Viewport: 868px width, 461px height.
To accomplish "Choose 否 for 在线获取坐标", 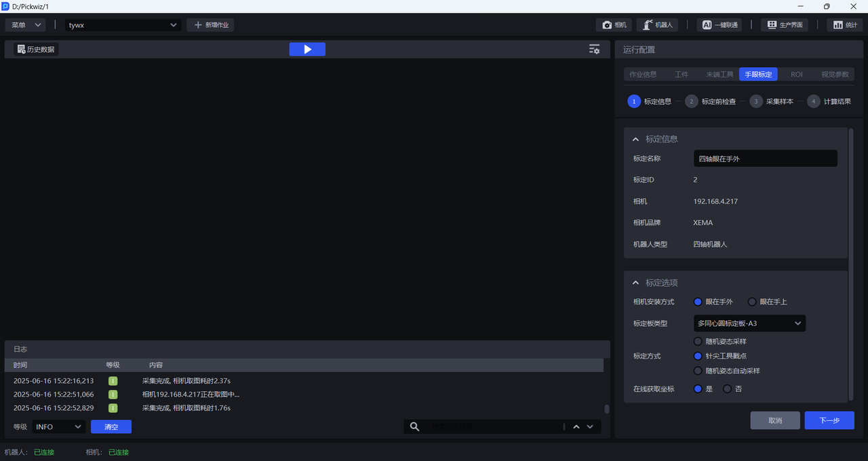I will pos(728,389).
